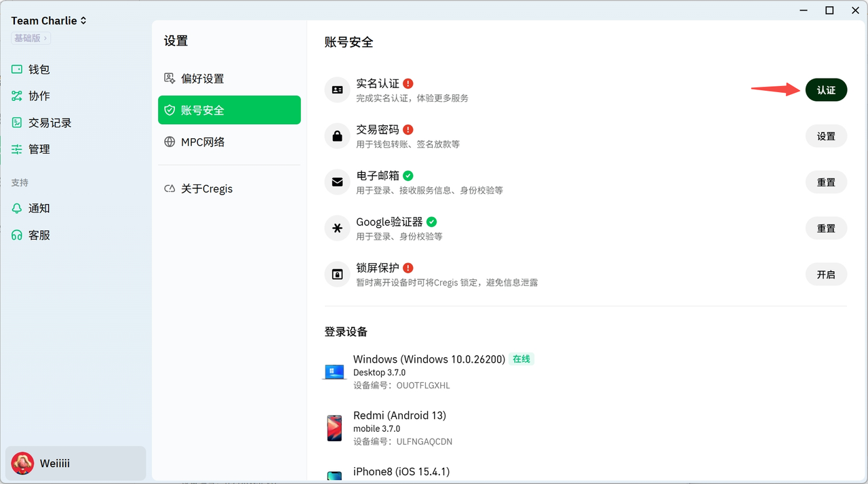Enable lock screen protection with 开启
This screenshot has height=484, width=868.
(x=826, y=275)
